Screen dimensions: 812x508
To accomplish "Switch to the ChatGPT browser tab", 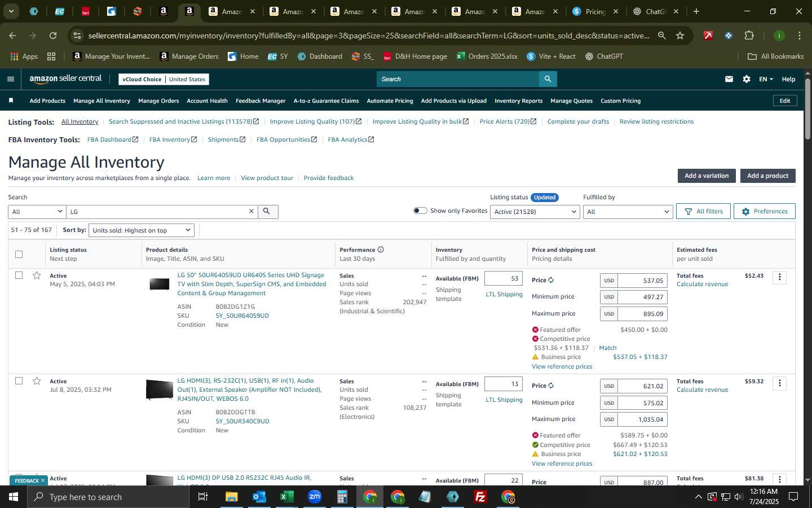I will (656, 11).
